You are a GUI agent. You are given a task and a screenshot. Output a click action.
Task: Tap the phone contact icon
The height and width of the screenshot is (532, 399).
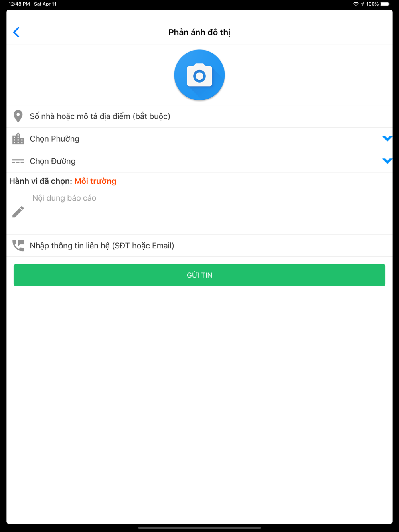[x=18, y=246]
